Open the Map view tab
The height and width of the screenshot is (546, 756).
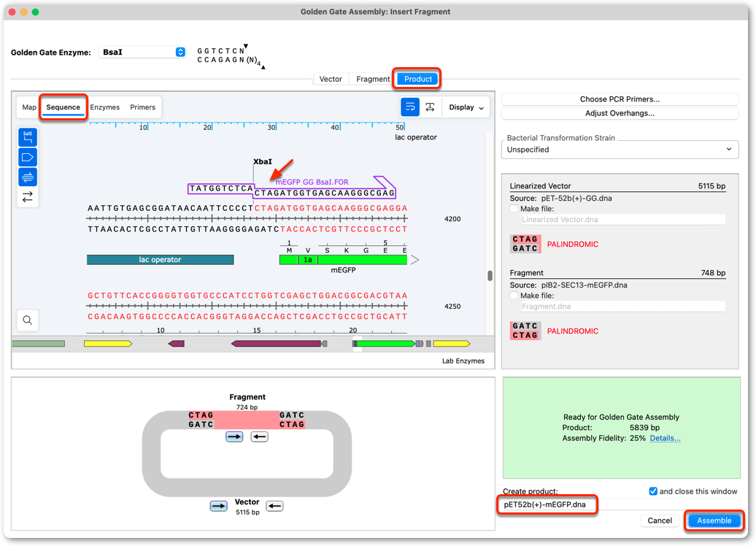[x=29, y=107]
